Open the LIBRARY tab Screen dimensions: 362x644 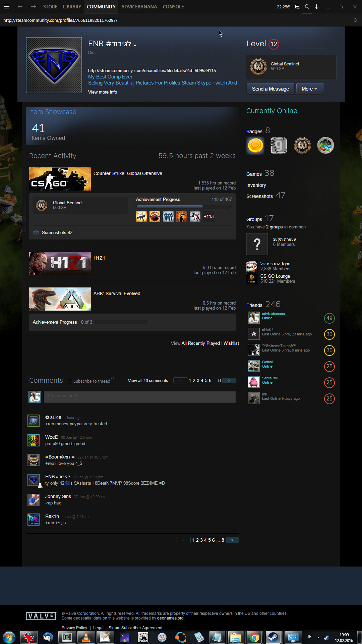point(72,7)
